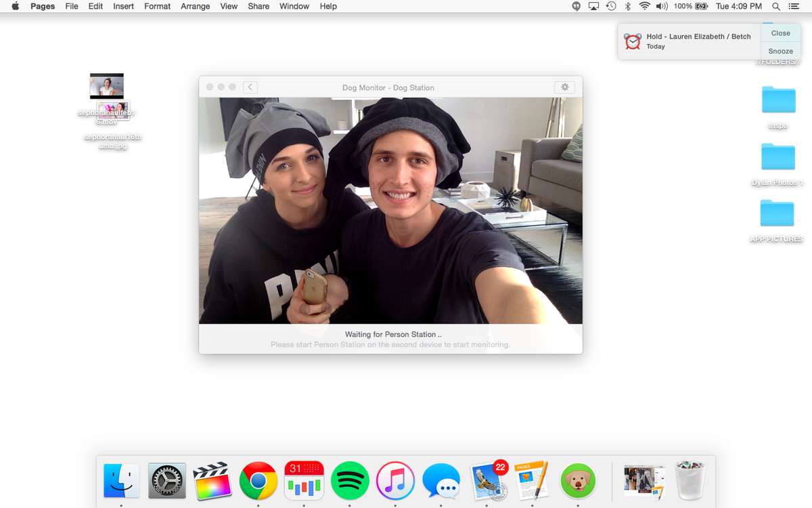Screen dimensions: 812x508
Task: Go back in Dog Monitor window
Action: pos(250,87)
